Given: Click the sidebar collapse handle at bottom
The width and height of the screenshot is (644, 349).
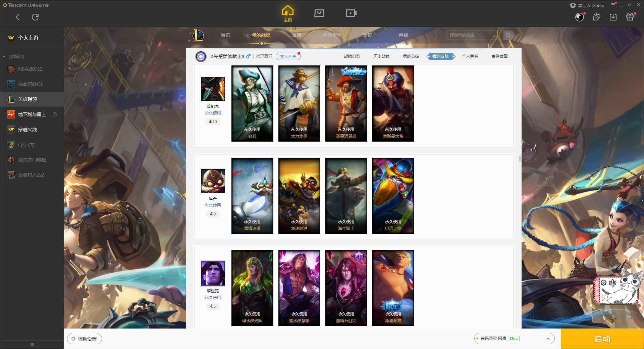Looking at the screenshot, I should click(32, 344).
